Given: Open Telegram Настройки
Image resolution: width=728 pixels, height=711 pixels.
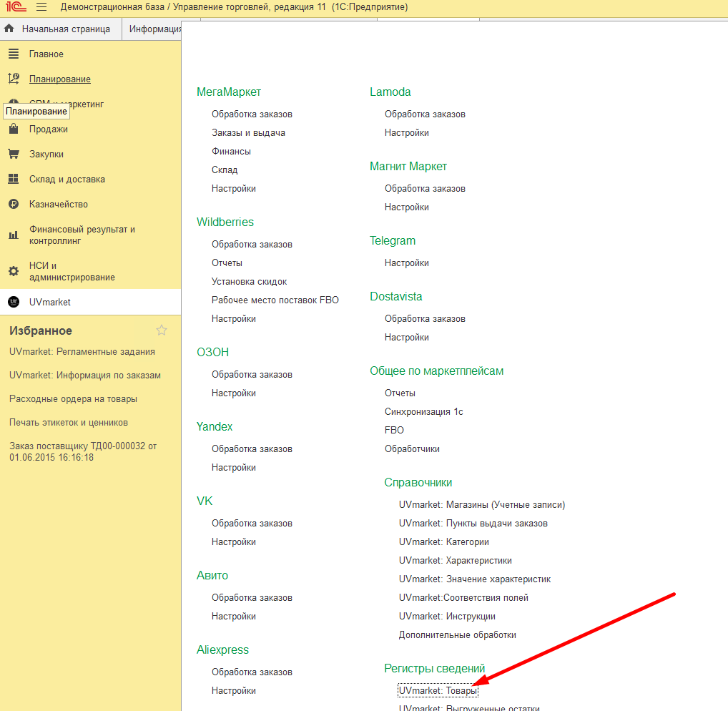Looking at the screenshot, I should coord(407,263).
